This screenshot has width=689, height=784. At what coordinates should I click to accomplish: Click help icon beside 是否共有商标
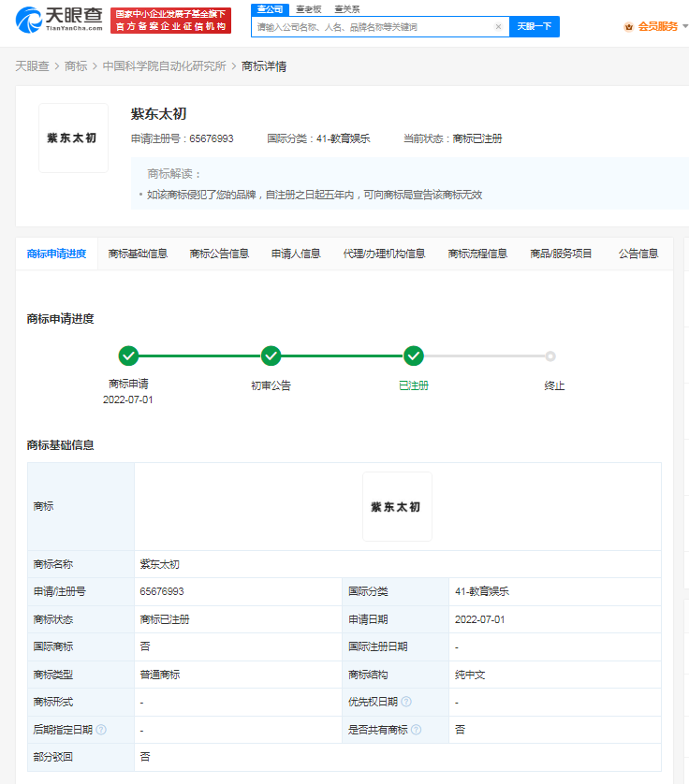[x=416, y=730]
